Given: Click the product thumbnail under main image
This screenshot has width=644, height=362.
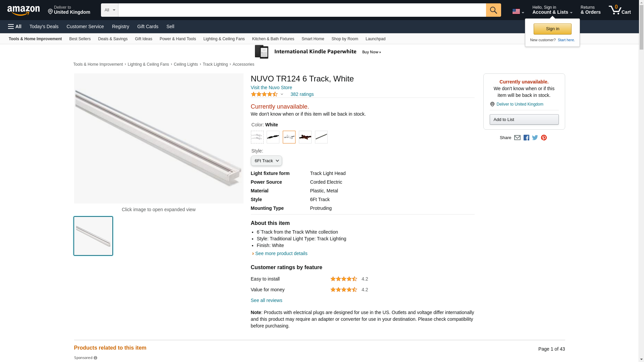Looking at the screenshot, I should (x=93, y=236).
